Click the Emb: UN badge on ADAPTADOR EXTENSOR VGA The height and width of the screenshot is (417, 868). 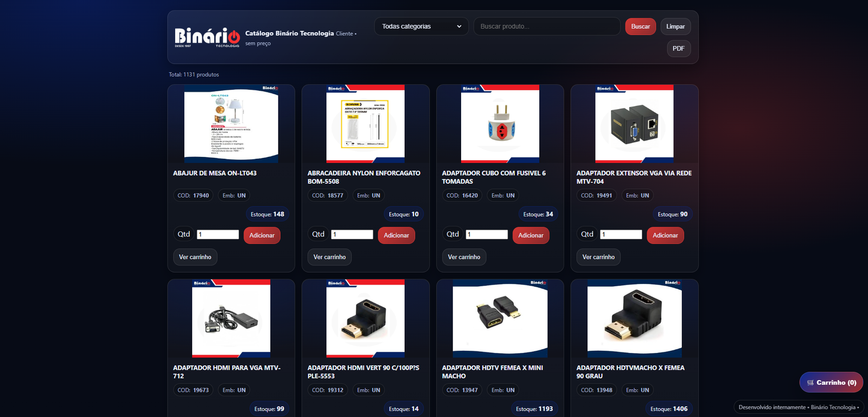coord(637,195)
